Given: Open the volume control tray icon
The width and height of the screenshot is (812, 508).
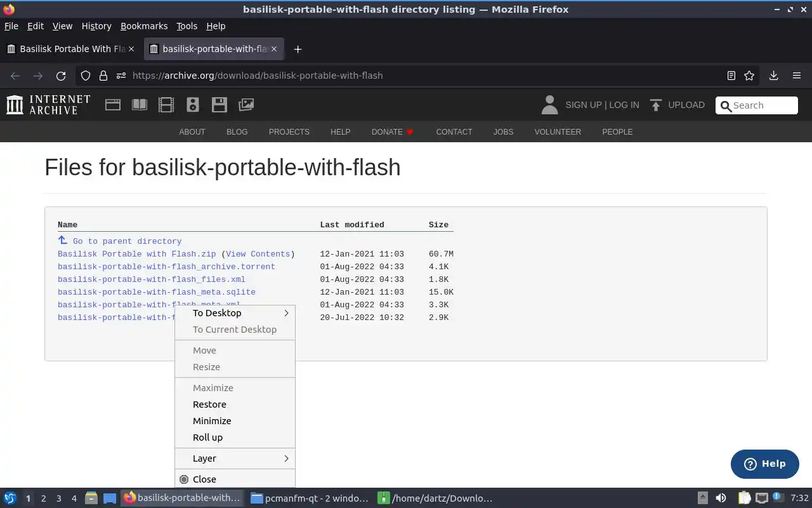Looking at the screenshot, I should [721, 498].
